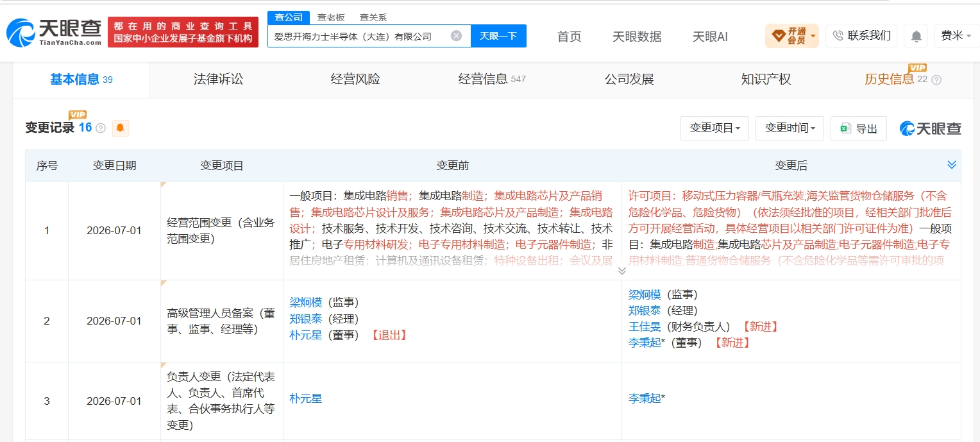Open the notification bell icon in header

916,36
